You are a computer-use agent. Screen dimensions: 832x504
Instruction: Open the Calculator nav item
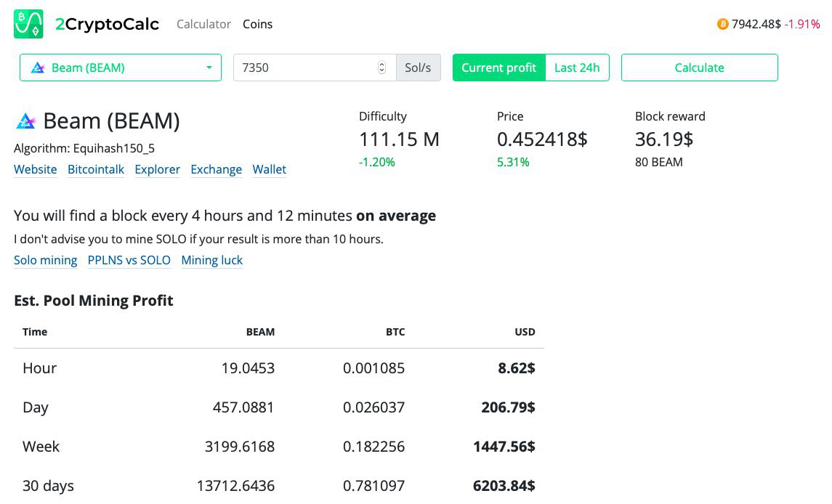(x=203, y=24)
